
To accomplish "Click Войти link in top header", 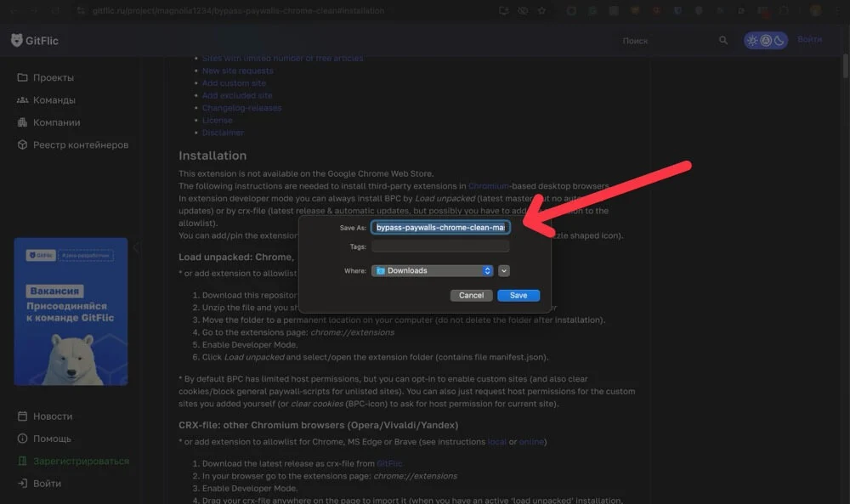I will [x=809, y=40].
